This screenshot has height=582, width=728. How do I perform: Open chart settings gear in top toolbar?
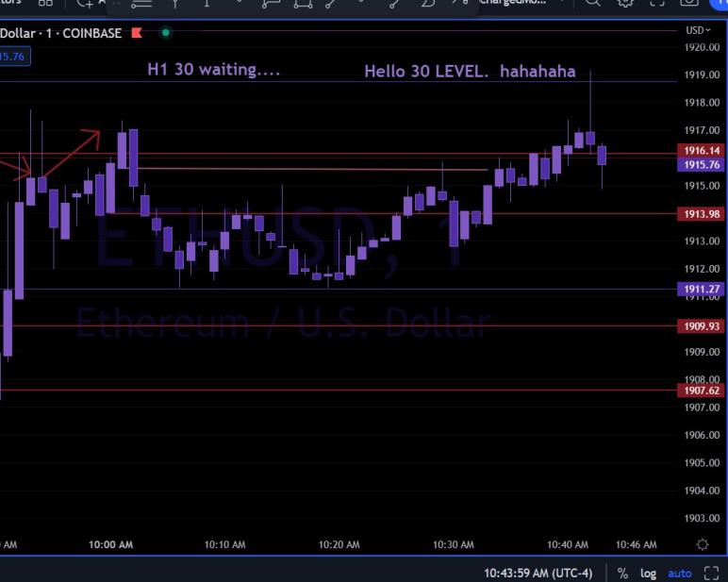click(625, 3)
